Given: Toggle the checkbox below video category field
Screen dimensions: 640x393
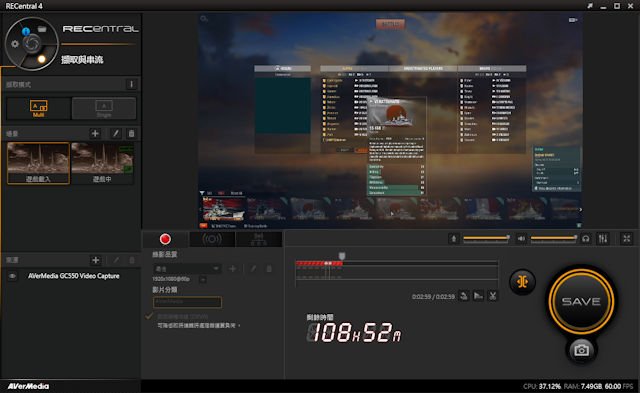Looking at the screenshot, I should point(149,316).
